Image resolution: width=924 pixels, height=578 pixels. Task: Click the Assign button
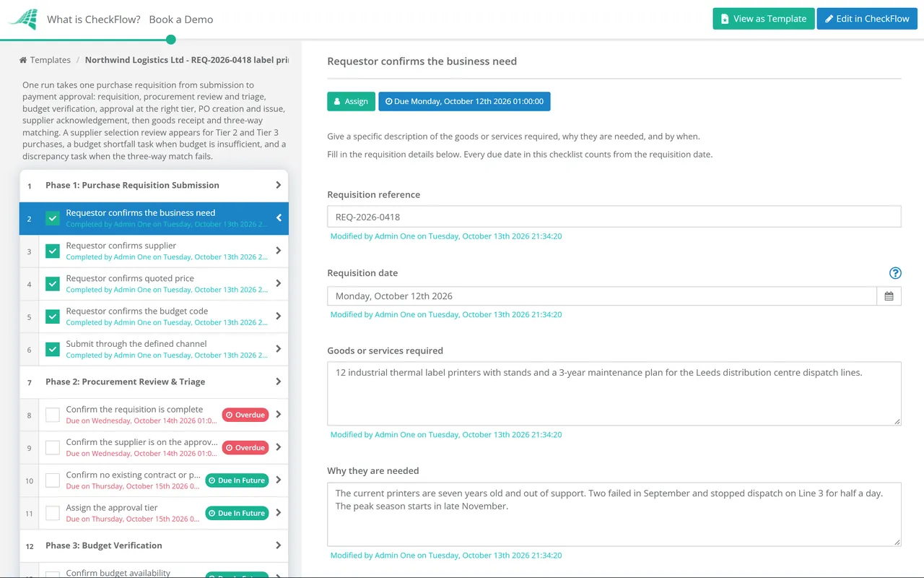pyautogui.click(x=351, y=101)
